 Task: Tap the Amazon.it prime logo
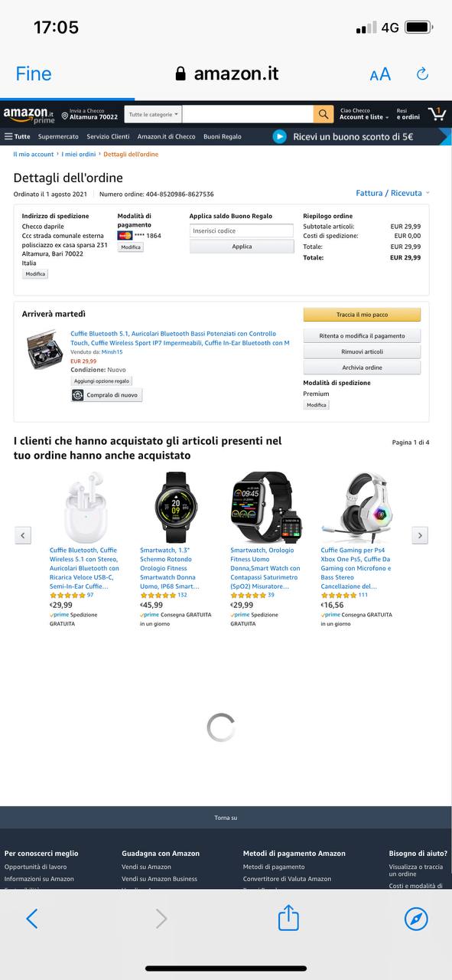coord(28,115)
